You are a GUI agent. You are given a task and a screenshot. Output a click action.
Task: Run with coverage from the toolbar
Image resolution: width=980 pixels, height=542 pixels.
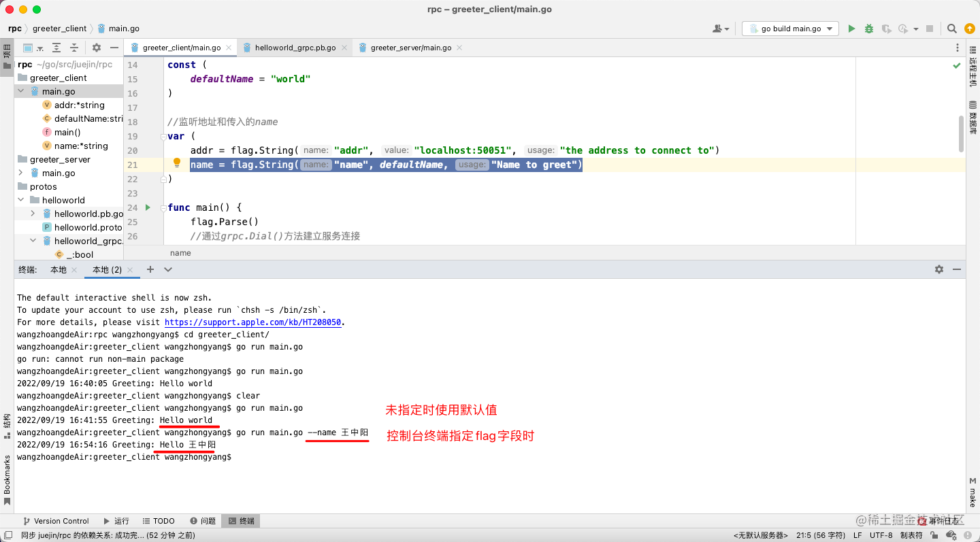(x=886, y=29)
